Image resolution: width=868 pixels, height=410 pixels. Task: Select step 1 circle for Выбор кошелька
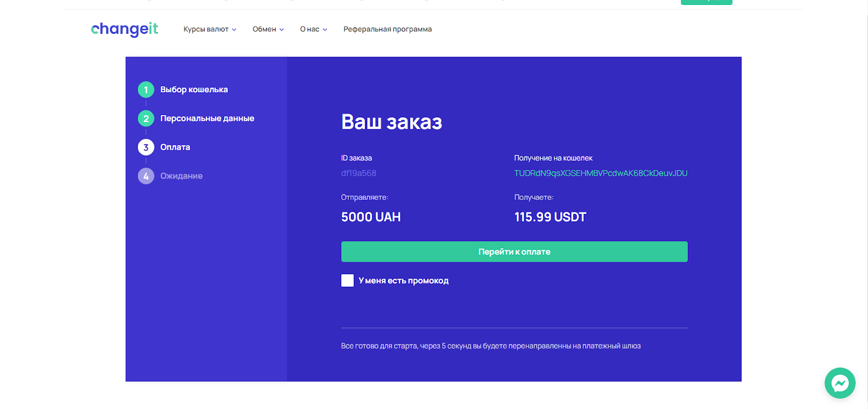click(146, 90)
